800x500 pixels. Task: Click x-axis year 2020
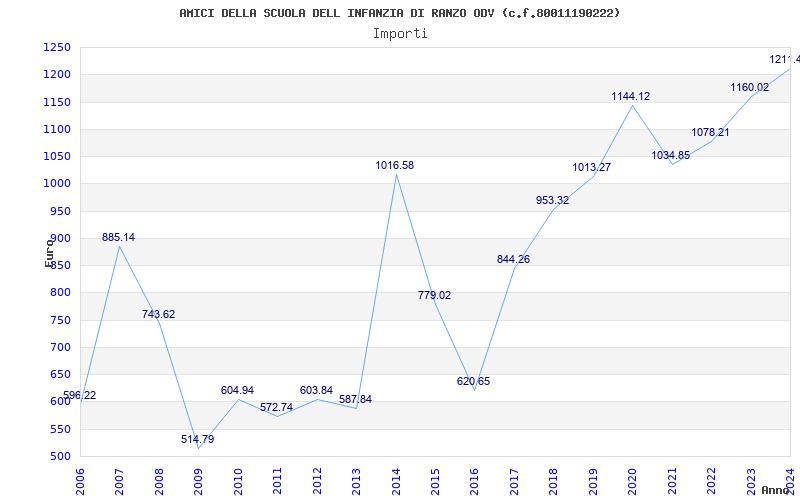click(633, 482)
